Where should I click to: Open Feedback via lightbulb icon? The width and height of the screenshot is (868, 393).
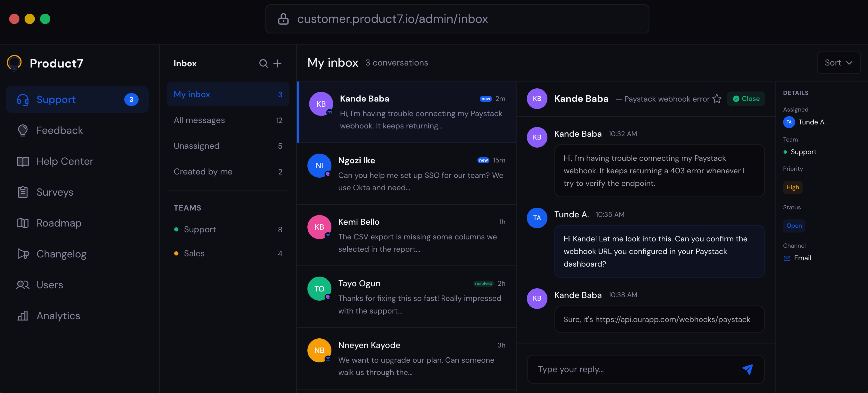tap(23, 130)
